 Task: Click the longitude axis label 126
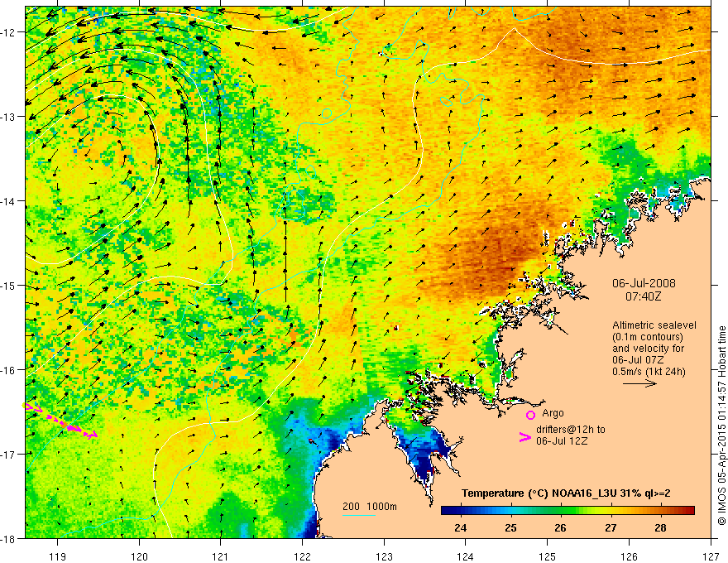coord(629,556)
